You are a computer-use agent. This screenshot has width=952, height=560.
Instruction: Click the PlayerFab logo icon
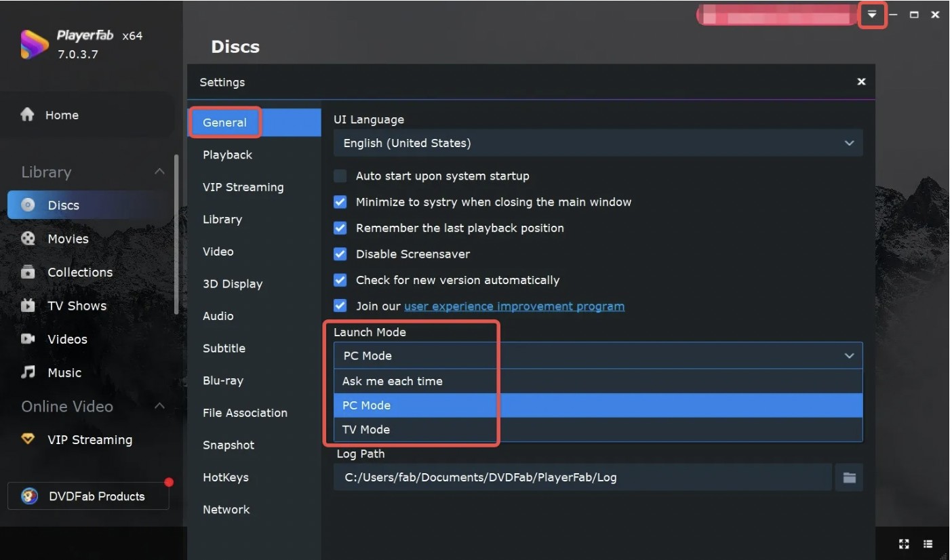pos(34,44)
